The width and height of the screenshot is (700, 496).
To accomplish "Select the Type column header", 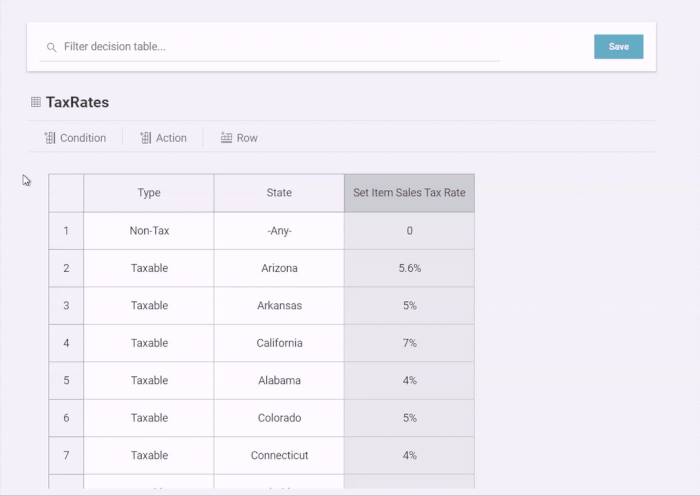I will [x=149, y=193].
